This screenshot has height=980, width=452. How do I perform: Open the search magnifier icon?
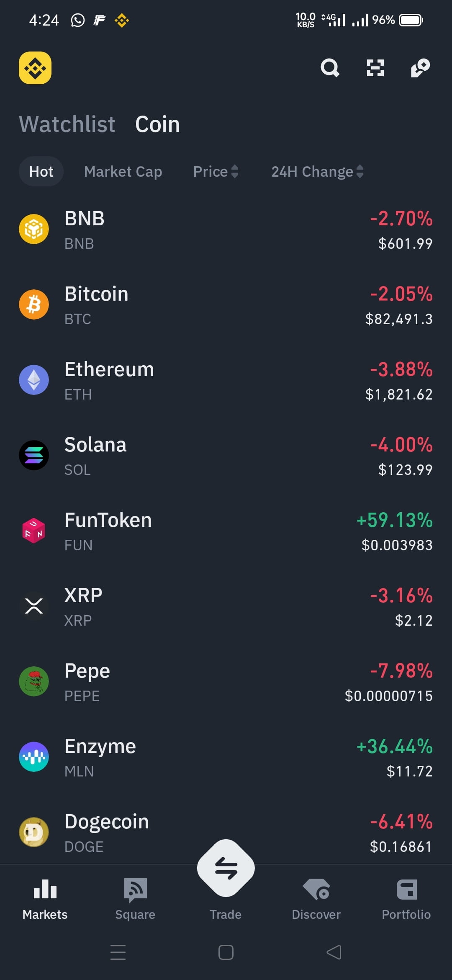pyautogui.click(x=330, y=68)
